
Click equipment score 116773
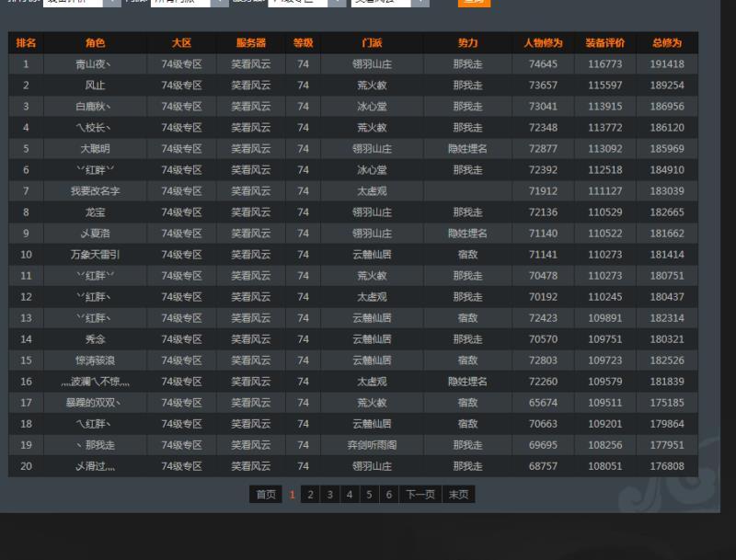(605, 64)
